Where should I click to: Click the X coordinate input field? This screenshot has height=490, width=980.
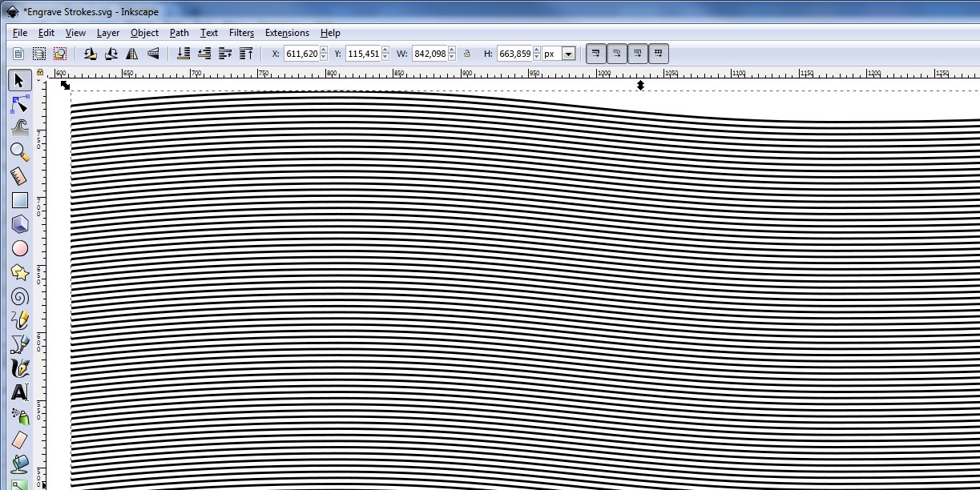(300, 54)
